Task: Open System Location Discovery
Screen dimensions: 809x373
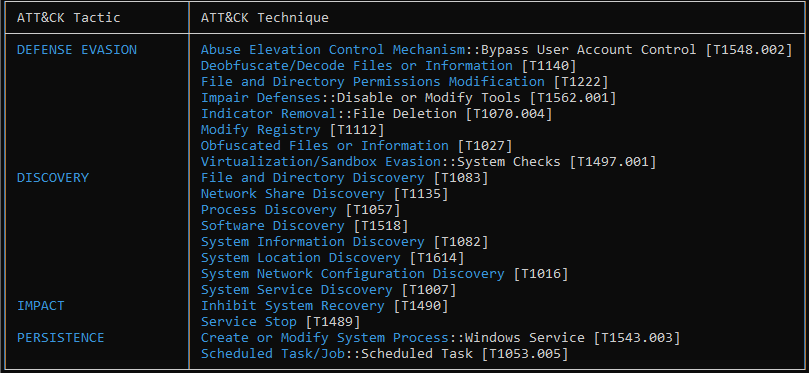Action: 301,258
